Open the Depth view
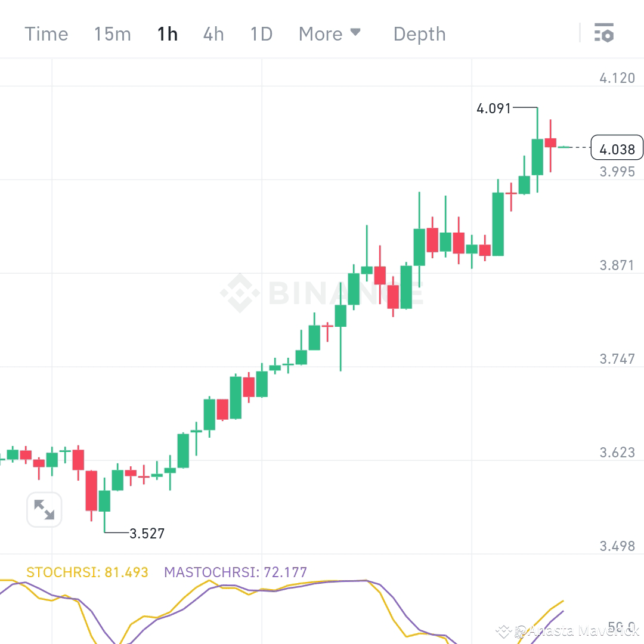 tap(419, 34)
